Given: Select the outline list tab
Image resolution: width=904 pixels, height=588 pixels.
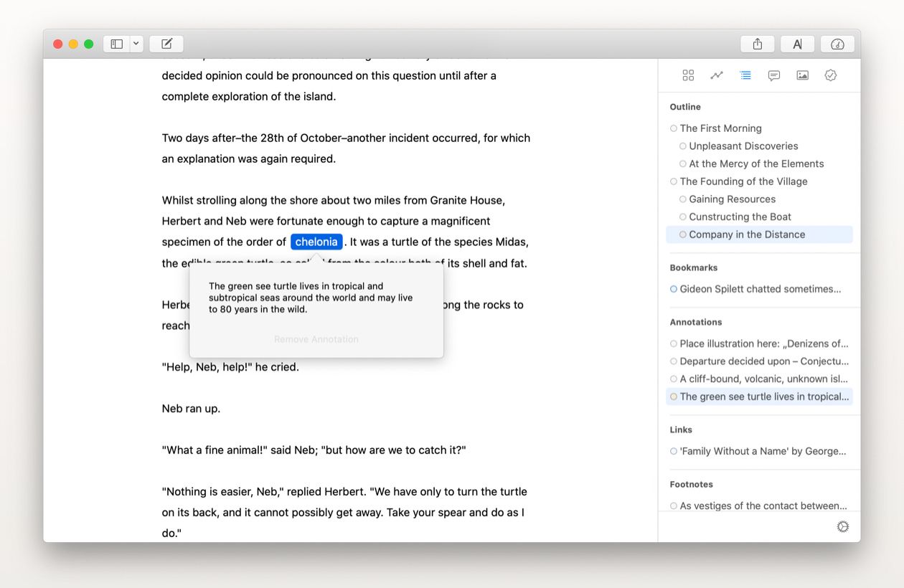Looking at the screenshot, I should tap(745, 75).
